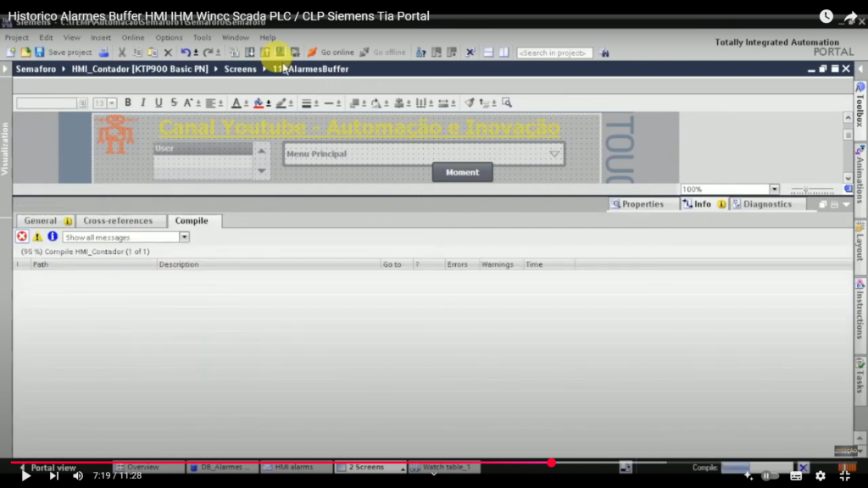Open the Options menu
This screenshot has height=488, width=868.
pos(169,37)
